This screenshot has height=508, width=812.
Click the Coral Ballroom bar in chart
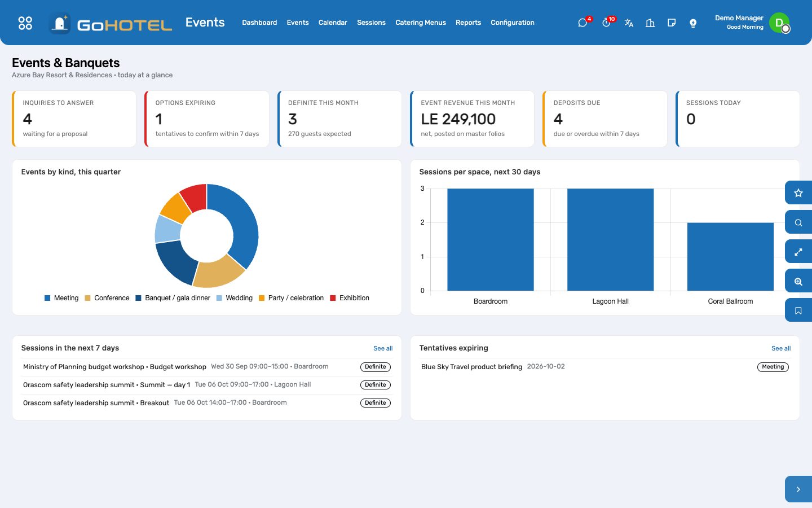click(731, 257)
